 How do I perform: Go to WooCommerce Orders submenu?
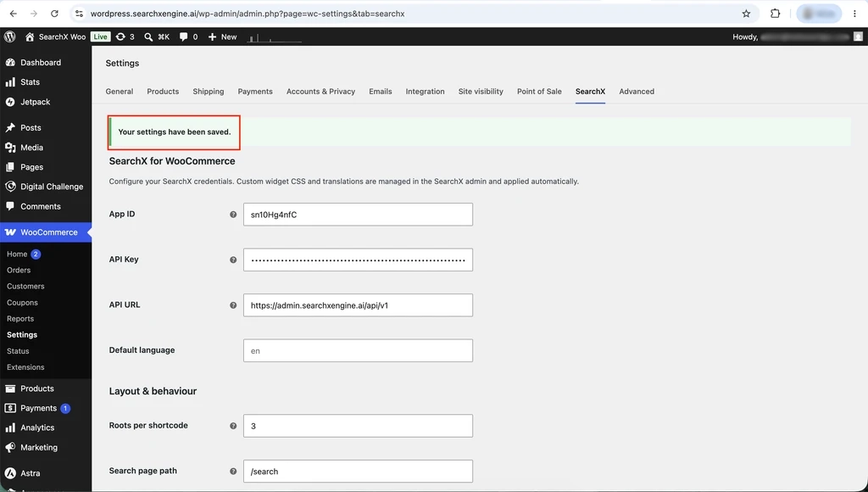(x=19, y=271)
